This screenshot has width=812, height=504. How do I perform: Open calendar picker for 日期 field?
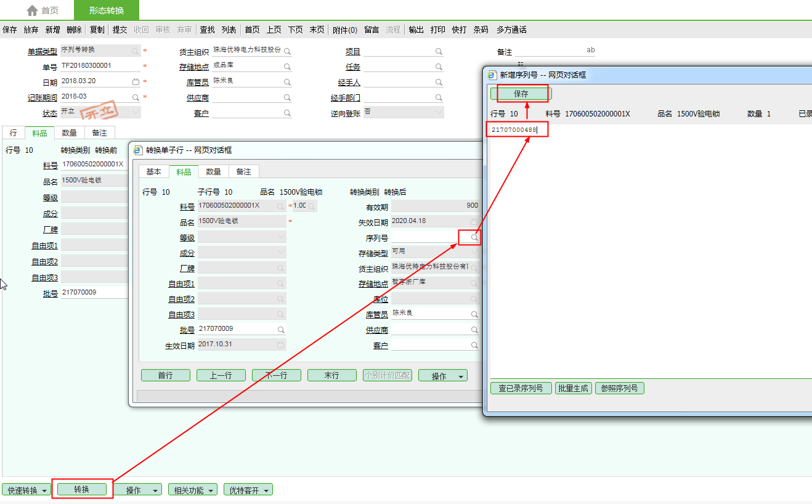click(136, 81)
